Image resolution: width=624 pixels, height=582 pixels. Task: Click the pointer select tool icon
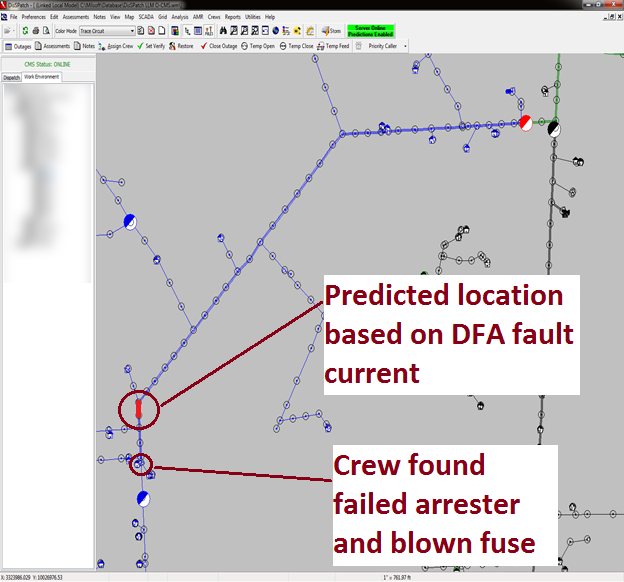[187, 31]
